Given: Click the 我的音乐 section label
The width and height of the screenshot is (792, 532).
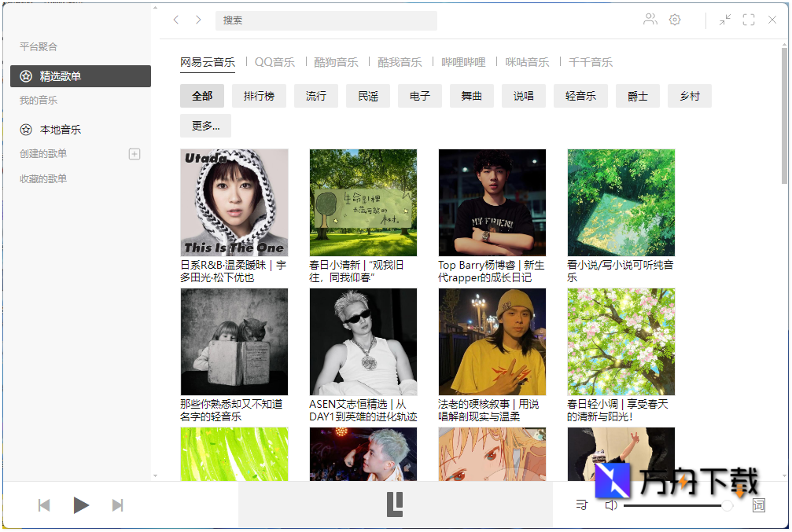Looking at the screenshot, I should [x=39, y=101].
